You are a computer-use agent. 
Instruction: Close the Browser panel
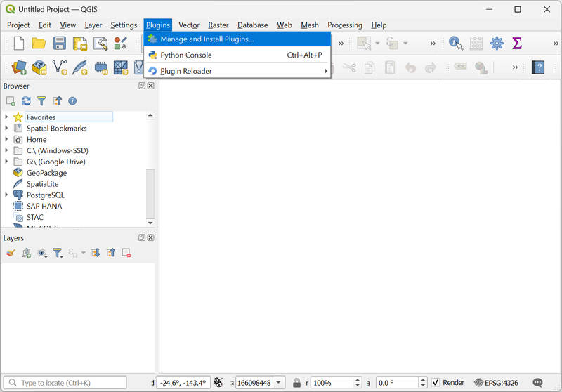click(151, 86)
